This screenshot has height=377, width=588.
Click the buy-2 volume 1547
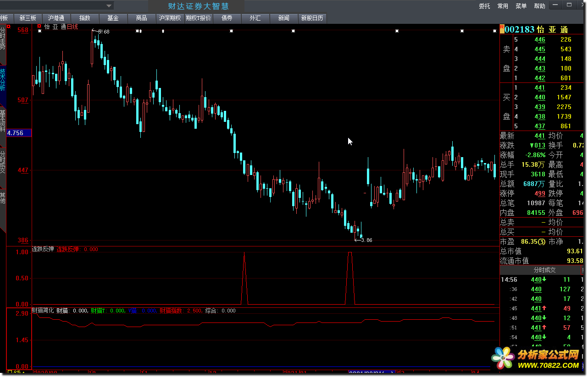point(563,97)
